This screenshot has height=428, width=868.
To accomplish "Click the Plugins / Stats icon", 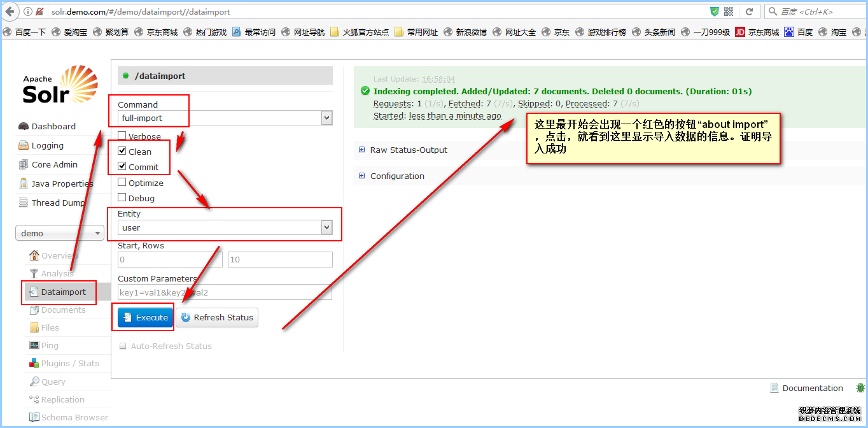I will point(34,363).
